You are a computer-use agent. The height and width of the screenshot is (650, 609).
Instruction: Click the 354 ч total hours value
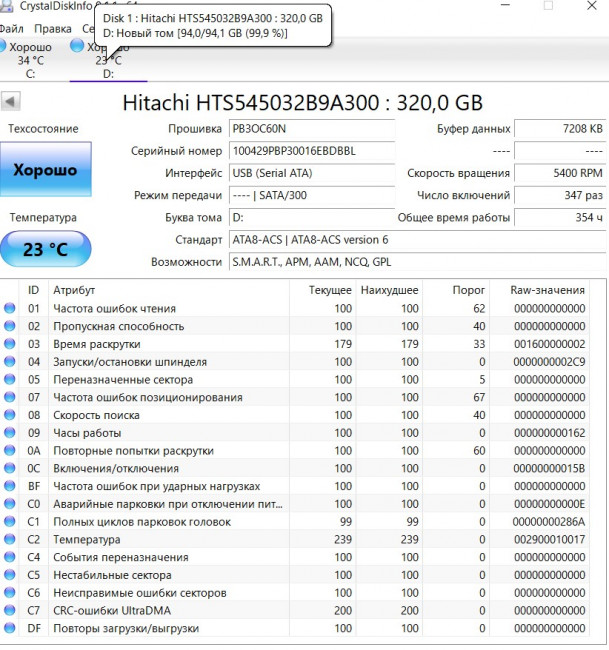click(x=560, y=218)
